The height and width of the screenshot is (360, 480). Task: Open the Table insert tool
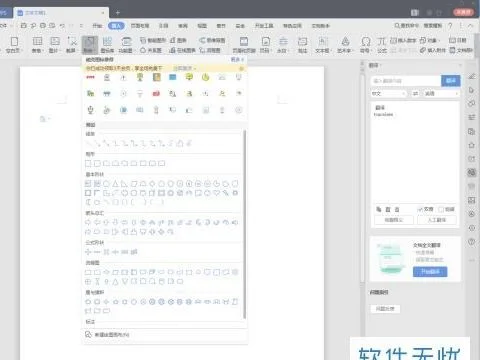click(37, 45)
